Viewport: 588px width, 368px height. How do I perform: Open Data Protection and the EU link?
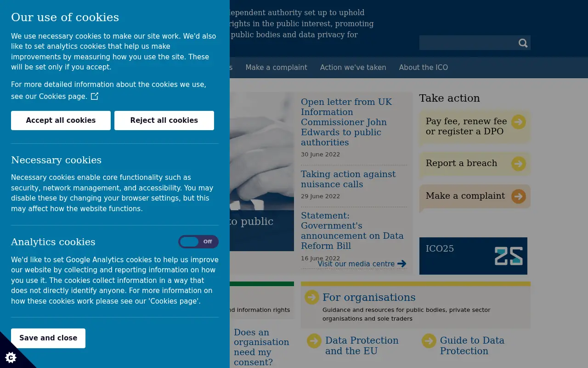[362, 345]
